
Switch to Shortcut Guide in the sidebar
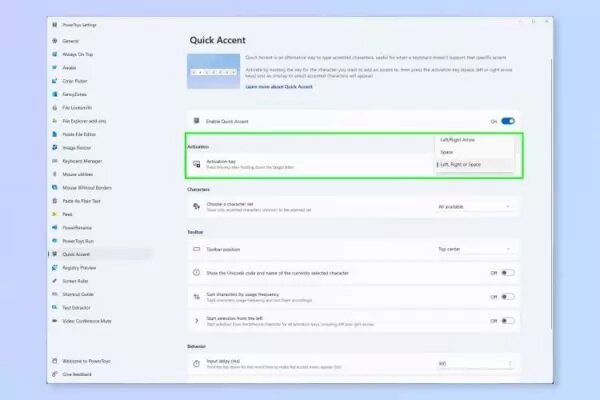(78, 294)
